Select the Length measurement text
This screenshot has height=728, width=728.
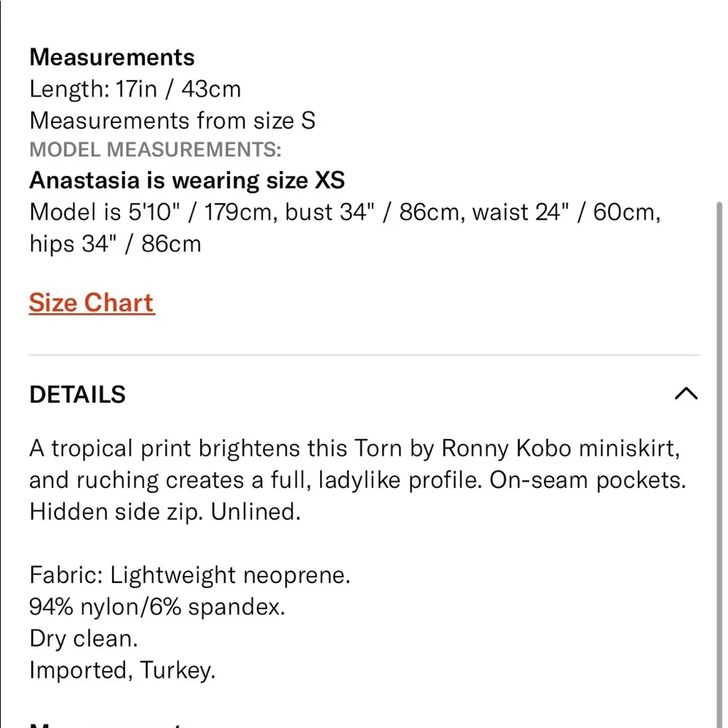coord(135,89)
